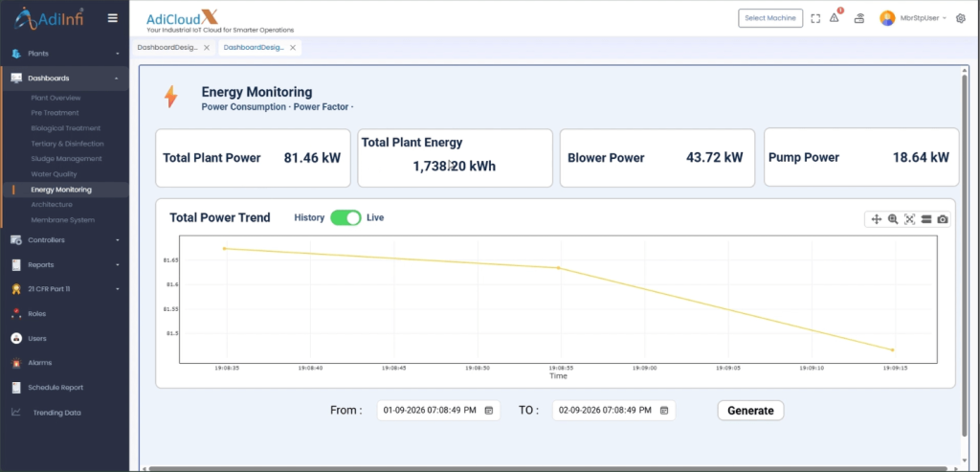980x472 pixels.
Task: Click the autoscale chart icon
Action: tap(909, 219)
